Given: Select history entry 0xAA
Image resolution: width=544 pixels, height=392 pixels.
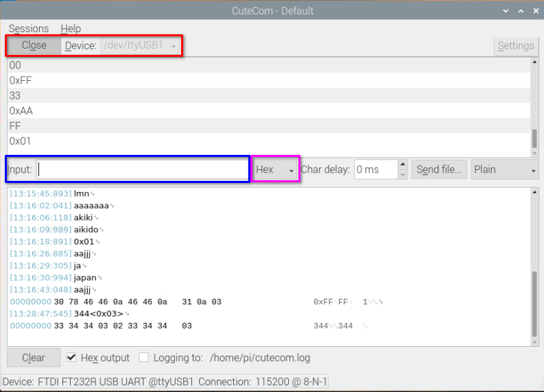Looking at the screenshot, I should [269, 110].
